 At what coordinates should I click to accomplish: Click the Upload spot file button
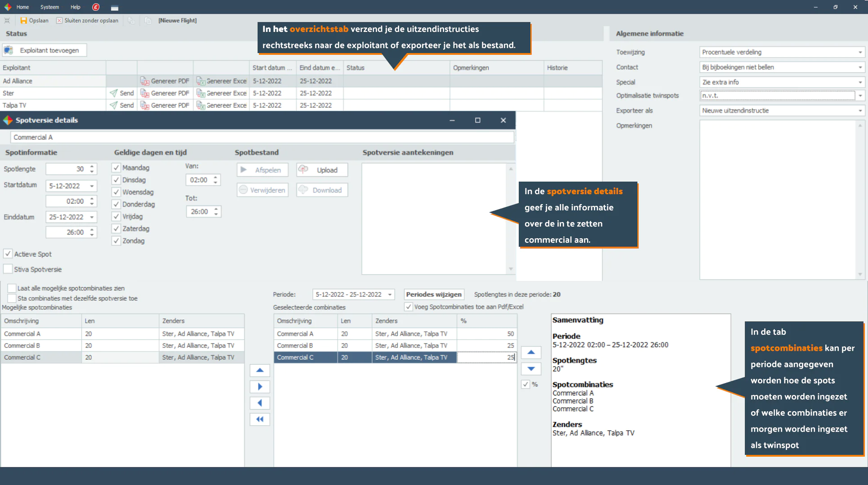[x=322, y=170]
